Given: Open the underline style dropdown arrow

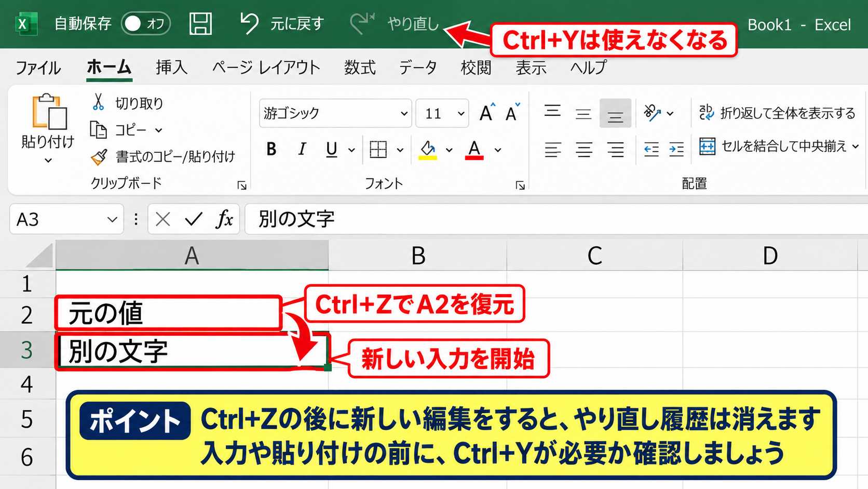Looking at the screenshot, I should 351,150.
